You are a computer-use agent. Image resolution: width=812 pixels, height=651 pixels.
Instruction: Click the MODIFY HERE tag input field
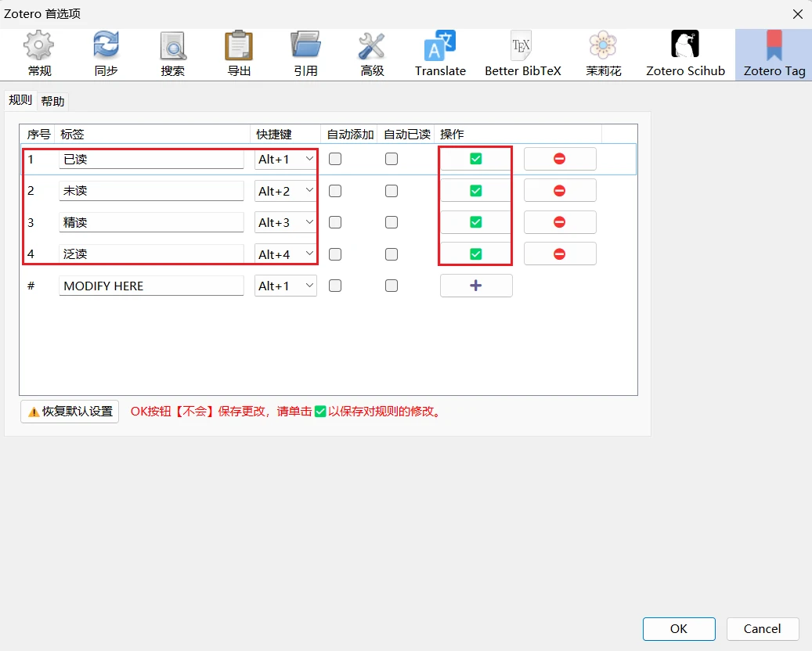[151, 286]
